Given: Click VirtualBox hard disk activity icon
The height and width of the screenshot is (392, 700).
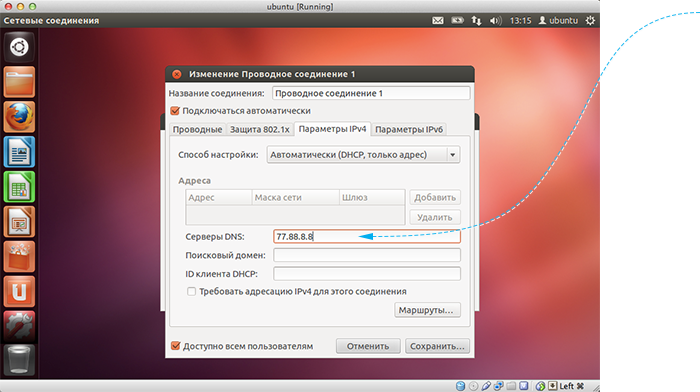Looking at the screenshot, I should click(460, 386).
